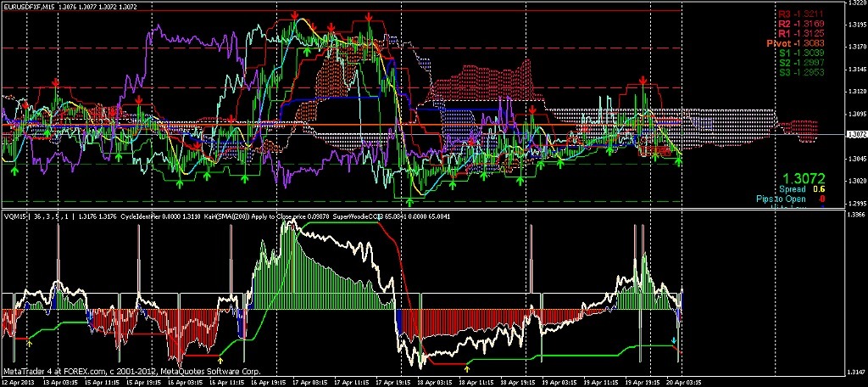Select the S3 -1.2953 support label
The height and width of the screenshot is (387, 868).
coord(802,71)
